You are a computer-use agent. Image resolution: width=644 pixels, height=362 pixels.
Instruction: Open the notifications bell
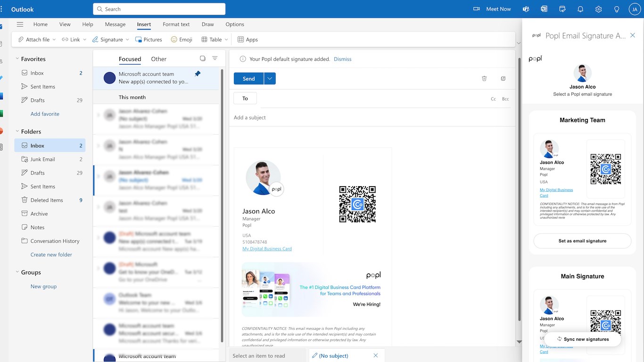(580, 9)
